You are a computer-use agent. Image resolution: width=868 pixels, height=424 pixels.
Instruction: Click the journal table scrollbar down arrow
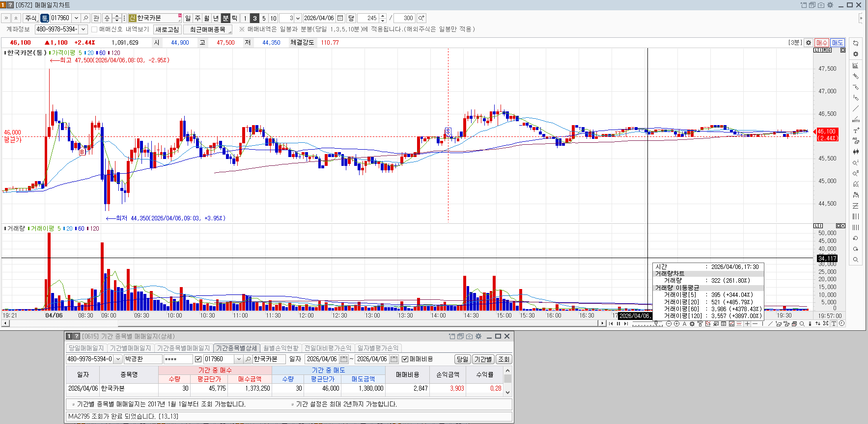tap(508, 392)
